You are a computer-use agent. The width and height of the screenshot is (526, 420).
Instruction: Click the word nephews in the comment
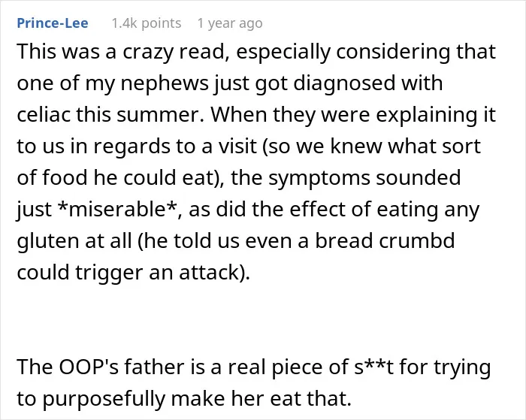tap(164, 84)
